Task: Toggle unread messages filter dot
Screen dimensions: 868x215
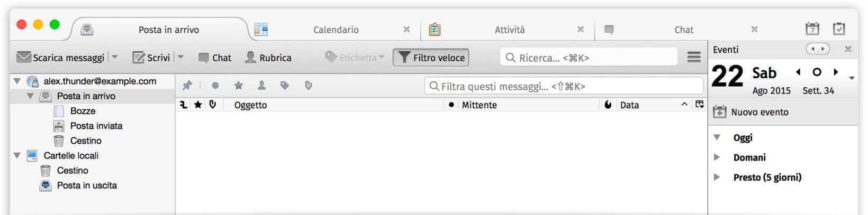Action: [x=215, y=85]
